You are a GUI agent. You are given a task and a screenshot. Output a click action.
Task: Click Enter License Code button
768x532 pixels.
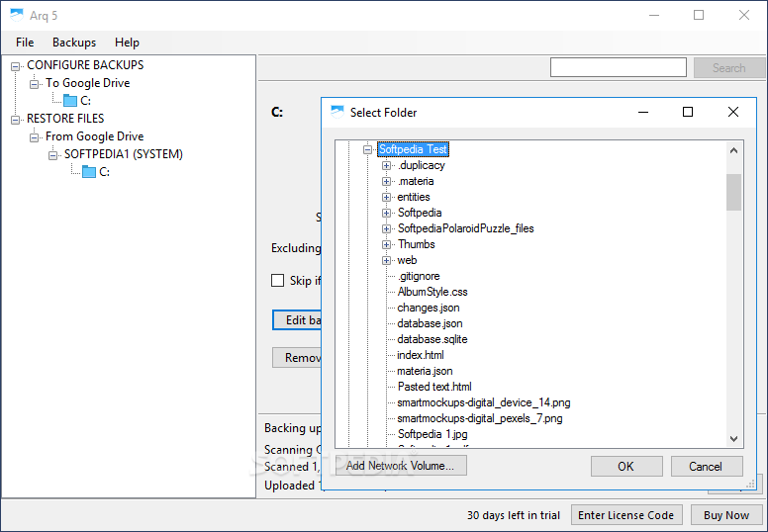tap(626, 515)
